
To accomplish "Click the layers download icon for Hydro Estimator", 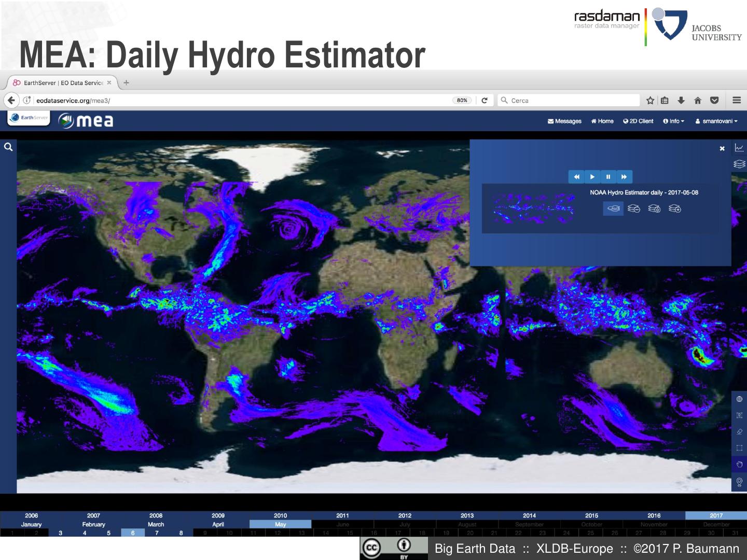I will tap(655, 208).
